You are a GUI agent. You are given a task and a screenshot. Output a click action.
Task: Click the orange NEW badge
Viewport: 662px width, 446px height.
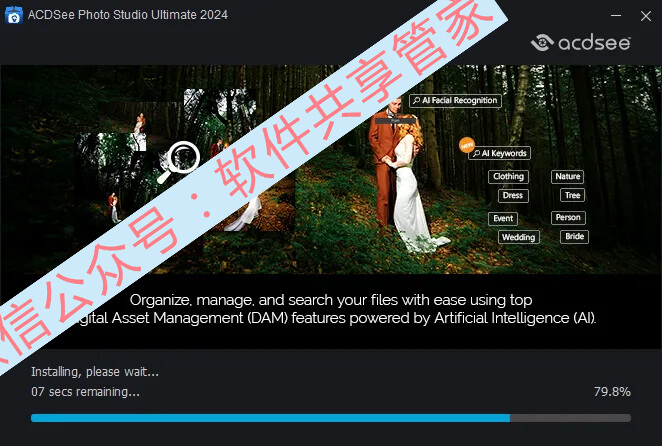pyautogui.click(x=467, y=145)
